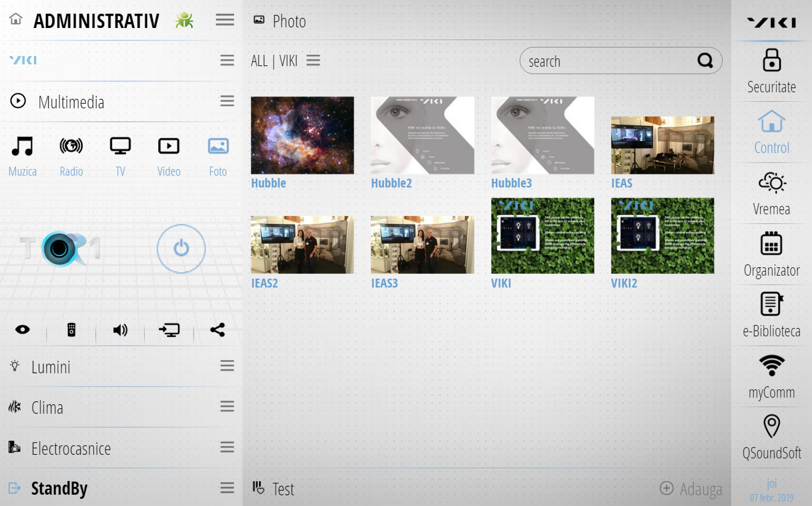Viewport: 812px width, 506px height.
Task: Open Radio from the Multimedia panel
Action: pos(71,145)
